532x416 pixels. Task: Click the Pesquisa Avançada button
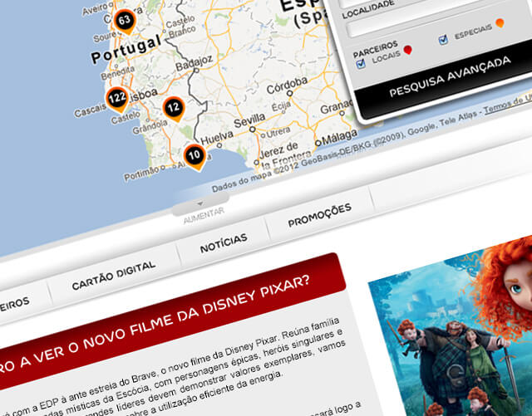(450, 76)
